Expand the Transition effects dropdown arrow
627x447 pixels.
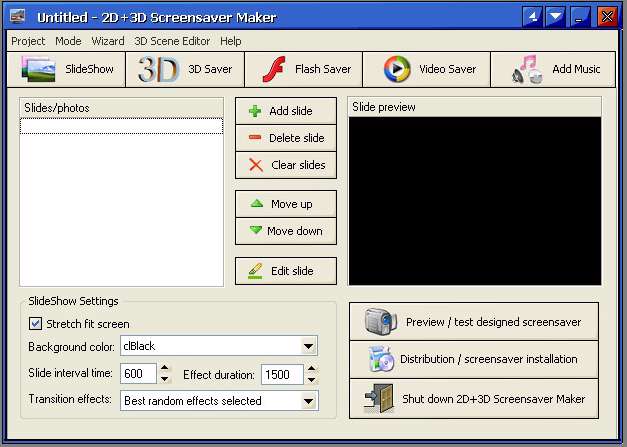point(308,401)
